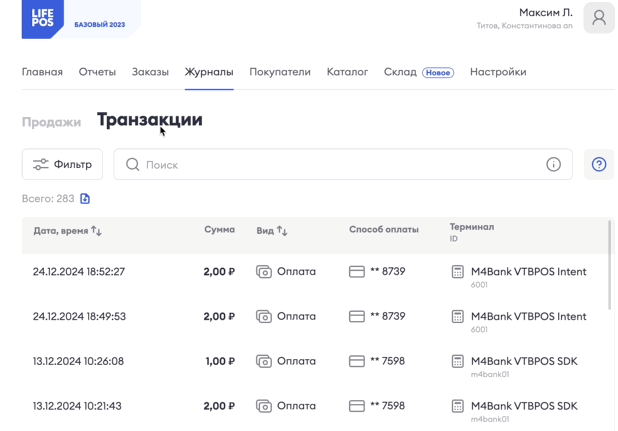Screen dimensions: 618x431
Task: Click M4Bank VTBPOS Intent in the 18:52:27 row
Action: coord(529,271)
